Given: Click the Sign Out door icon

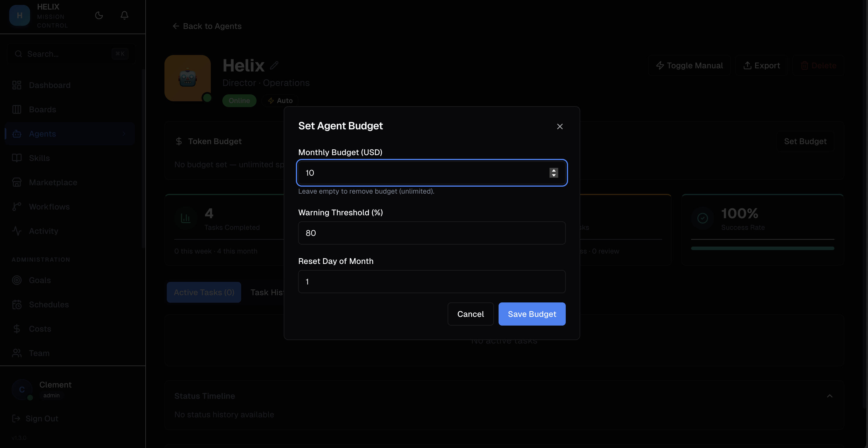Looking at the screenshot, I should click(16, 418).
